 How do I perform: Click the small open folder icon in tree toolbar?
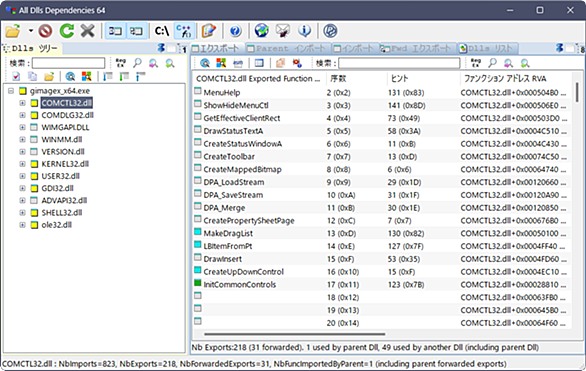49,76
